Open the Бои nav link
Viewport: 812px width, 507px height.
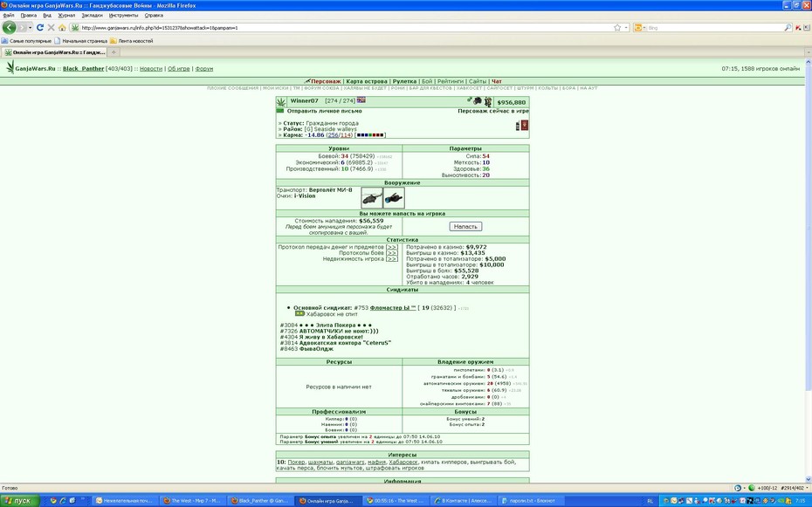click(427, 82)
